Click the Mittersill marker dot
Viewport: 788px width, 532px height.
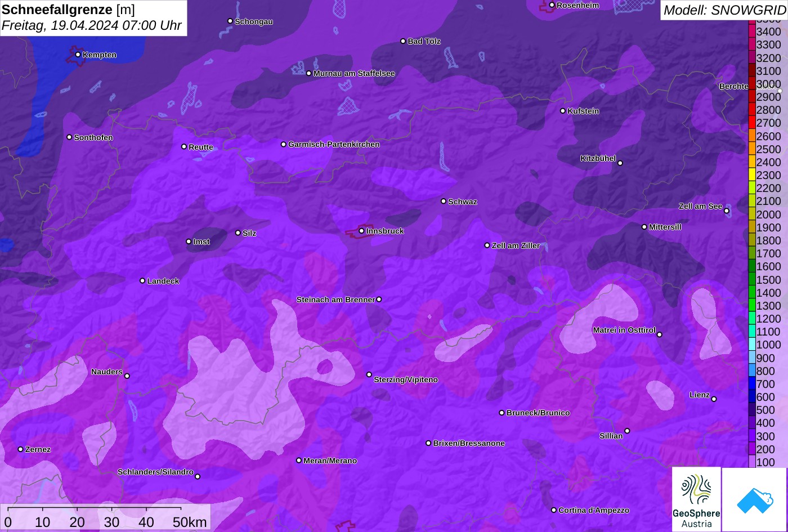pyautogui.click(x=644, y=227)
